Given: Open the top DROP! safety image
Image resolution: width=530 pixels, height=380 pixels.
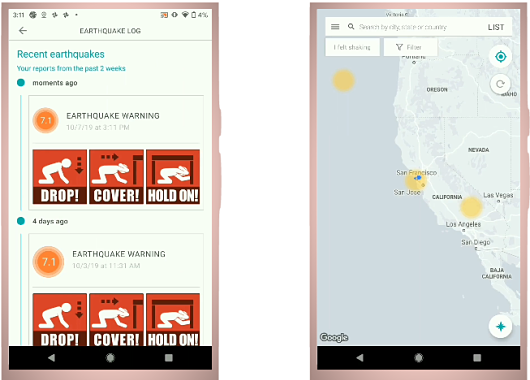Looking at the screenshot, I should click(x=60, y=177).
